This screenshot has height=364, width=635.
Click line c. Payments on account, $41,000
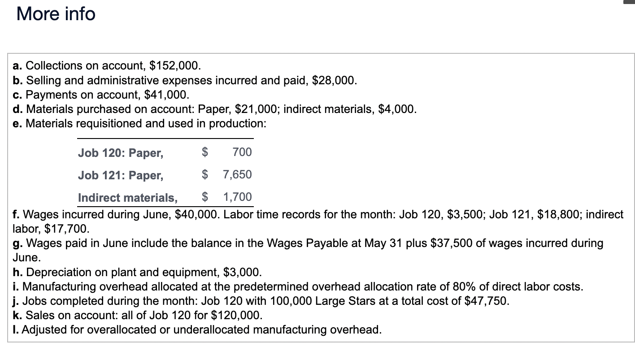101,95
